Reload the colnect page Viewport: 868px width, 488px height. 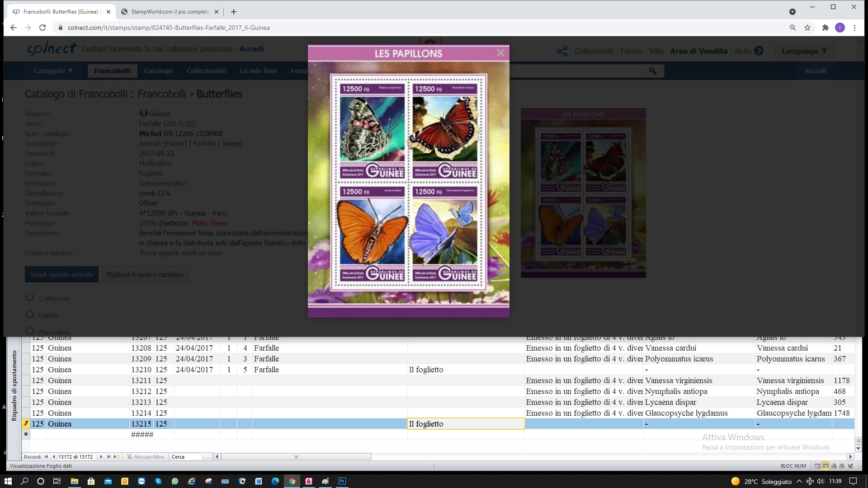coord(42,28)
